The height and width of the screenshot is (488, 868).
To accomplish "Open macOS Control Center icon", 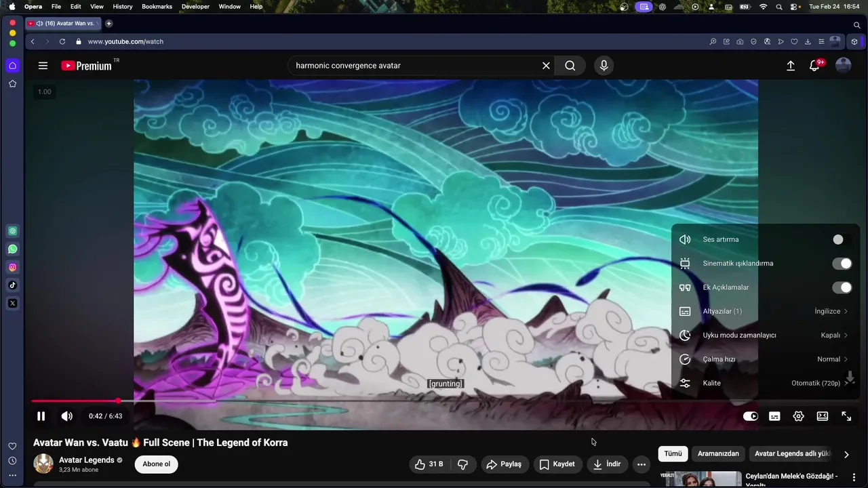I will 795,7.
